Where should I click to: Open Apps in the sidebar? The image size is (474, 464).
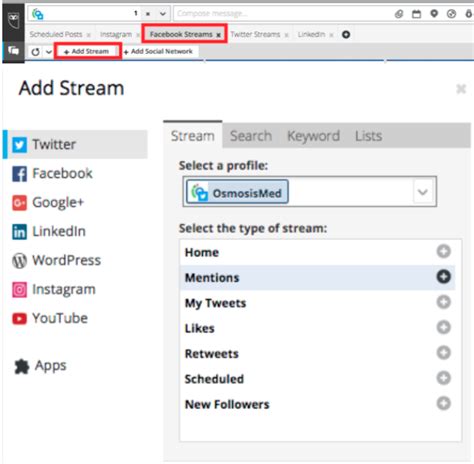41,366
